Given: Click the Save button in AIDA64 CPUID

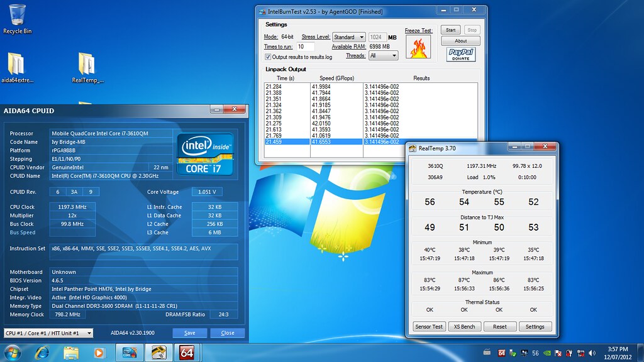Looking at the screenshot, I should pos(190,333).
